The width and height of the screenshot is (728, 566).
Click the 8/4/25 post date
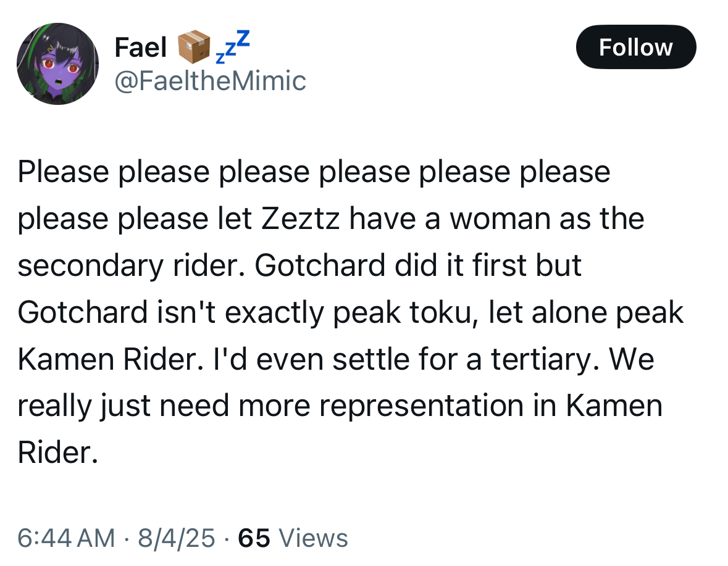[x=177, y=538]
